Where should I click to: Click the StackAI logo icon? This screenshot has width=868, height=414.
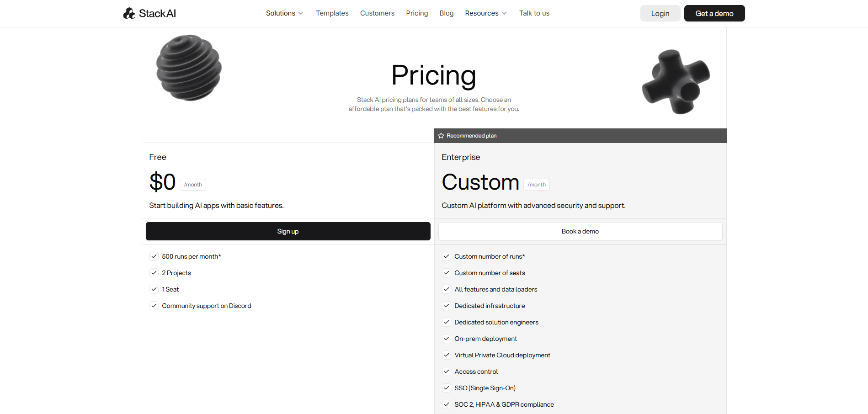pyautogui.click(x=129, y=13)
